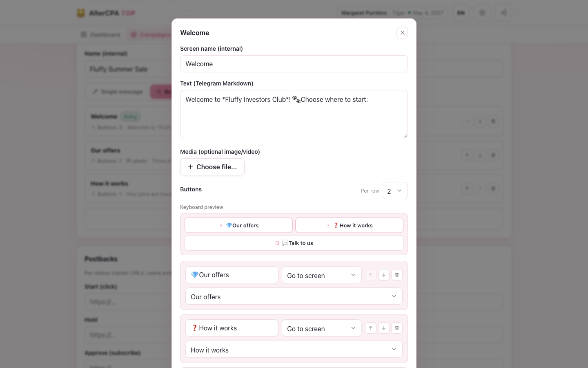This screenshot has height=368, width=588.
Task: Move the Our offers button up
Action: (x=371, y=275)
